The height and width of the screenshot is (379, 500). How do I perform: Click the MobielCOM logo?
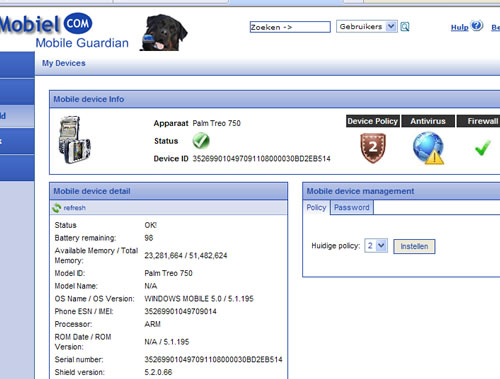pos(46,24)
